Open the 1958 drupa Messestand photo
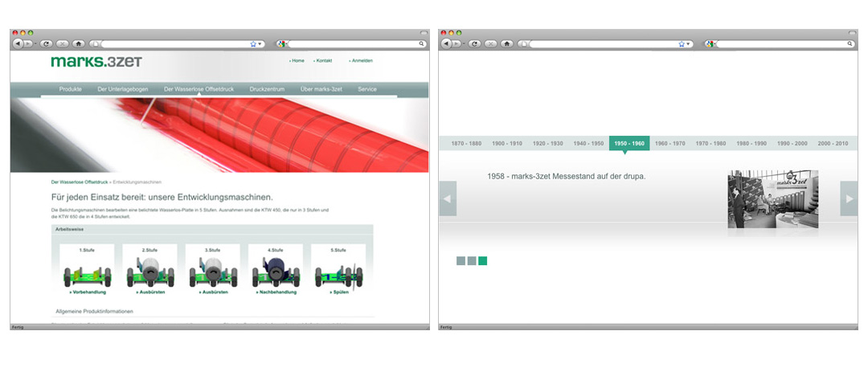Screen dimensions: 868x376 coord(773,199)
